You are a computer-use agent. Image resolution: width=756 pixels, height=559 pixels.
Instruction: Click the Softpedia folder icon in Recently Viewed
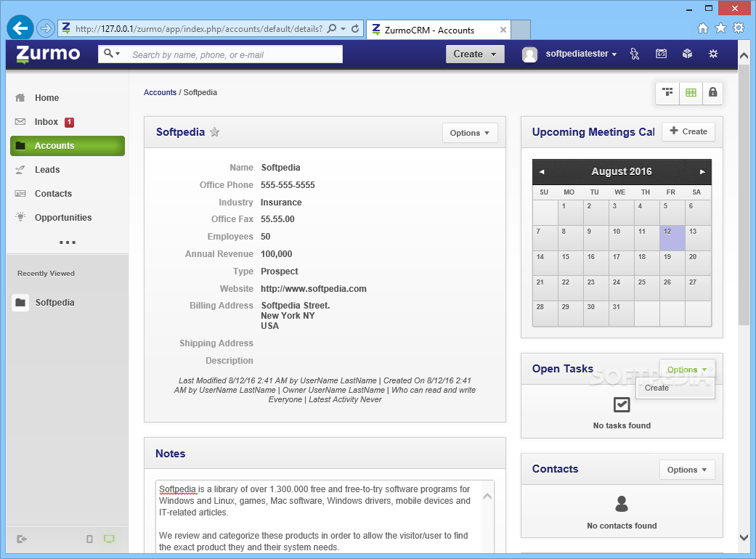pos(20,303)
